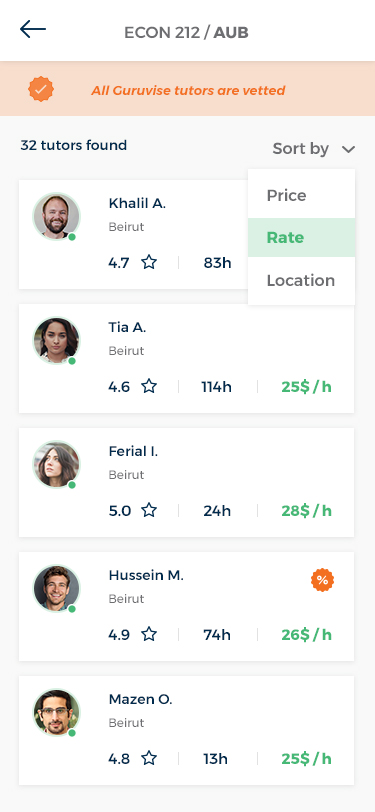The image size is (375, 812).
Task: Open the Sort by label dropdown
Action: [x=300, y=149]
